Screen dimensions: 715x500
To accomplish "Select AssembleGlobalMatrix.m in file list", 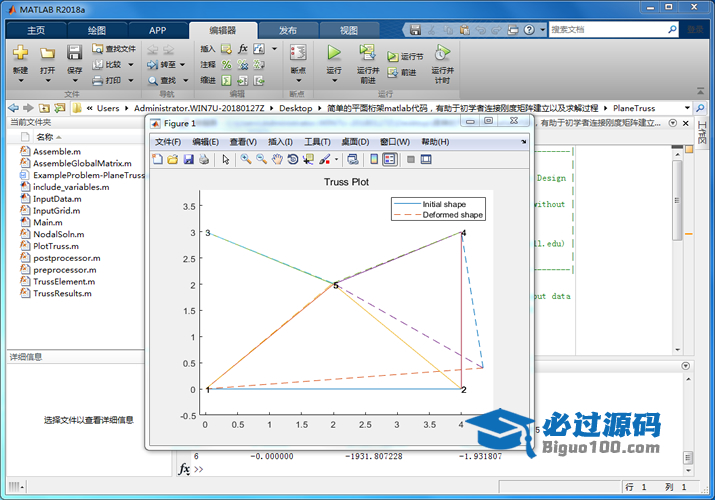I will (x=82, y=163).
